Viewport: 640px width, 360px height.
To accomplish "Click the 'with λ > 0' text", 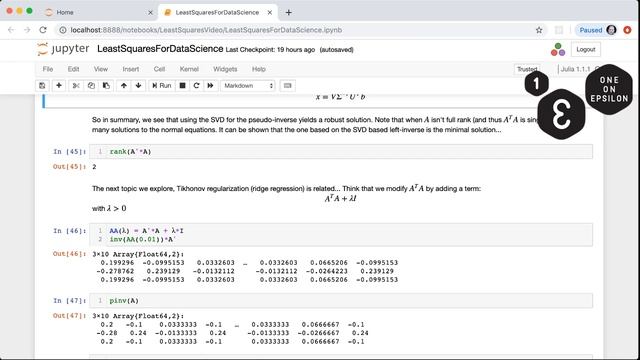I will click(x=109, y=208).
